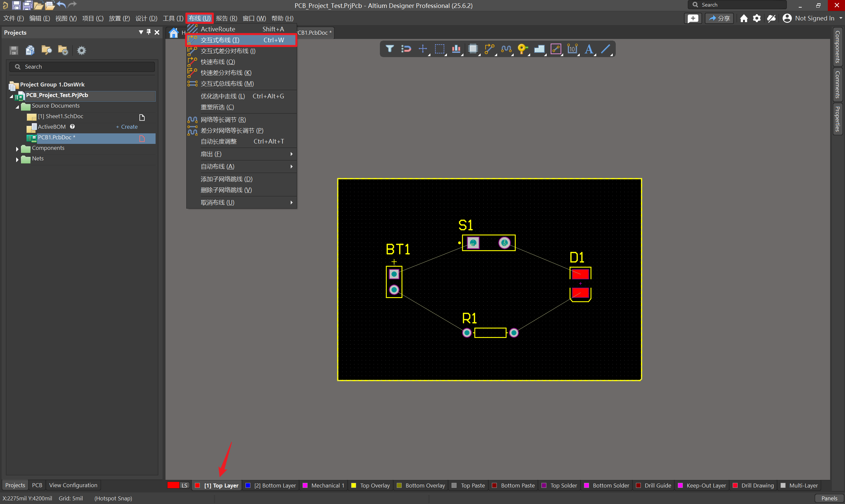Open Sheet1.SchDoc in project tree

pos(60,116)
